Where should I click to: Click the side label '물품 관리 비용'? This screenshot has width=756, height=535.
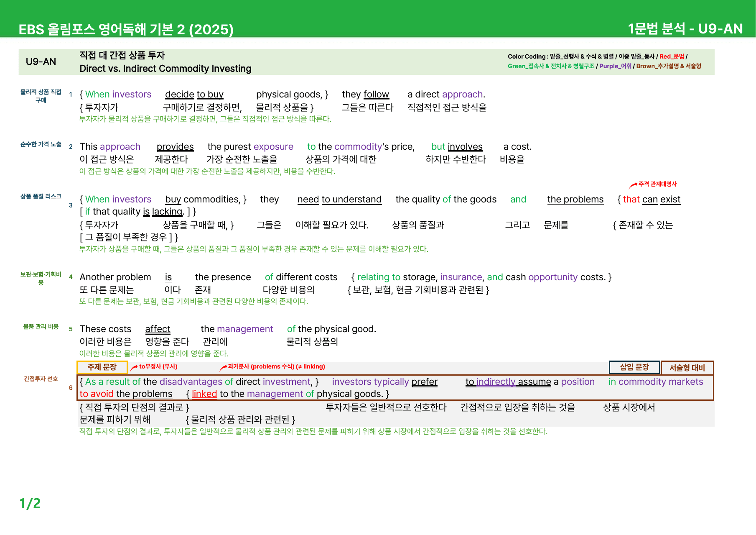coord(41,327)
